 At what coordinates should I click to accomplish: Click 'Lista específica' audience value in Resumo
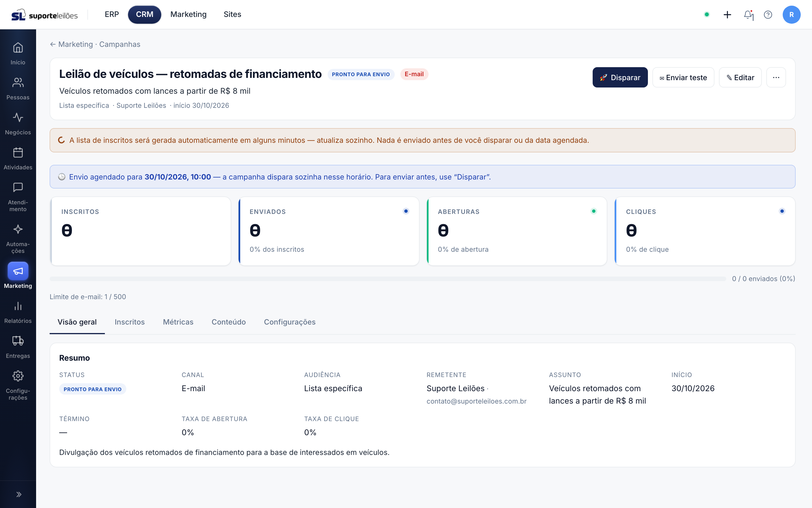pos(333,388)
